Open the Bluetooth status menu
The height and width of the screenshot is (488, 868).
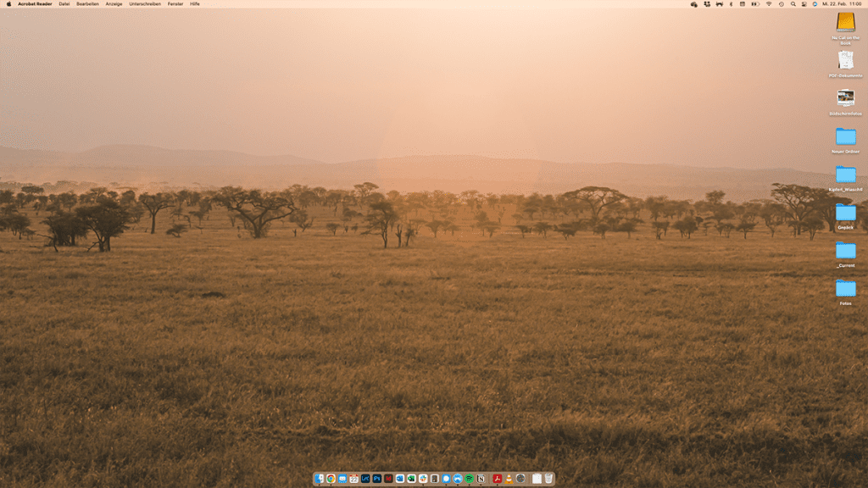731,3
